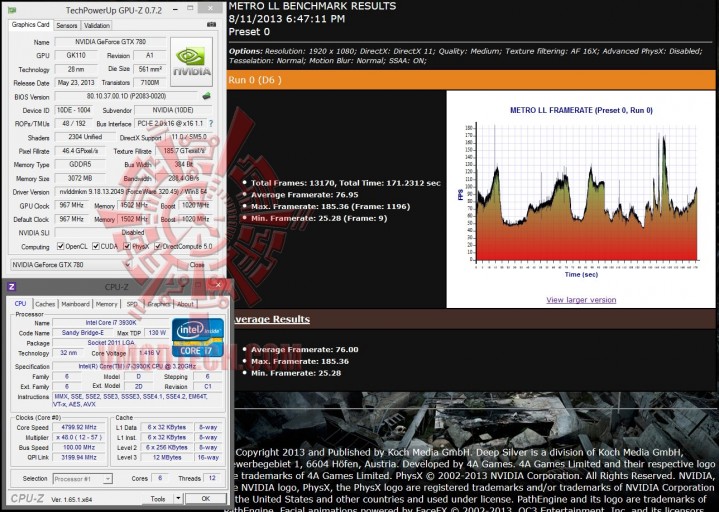This screenshot has height=512, width=719.
Task: Select the Mainboard tab in CPU-Z
Action: pos(76,304)
